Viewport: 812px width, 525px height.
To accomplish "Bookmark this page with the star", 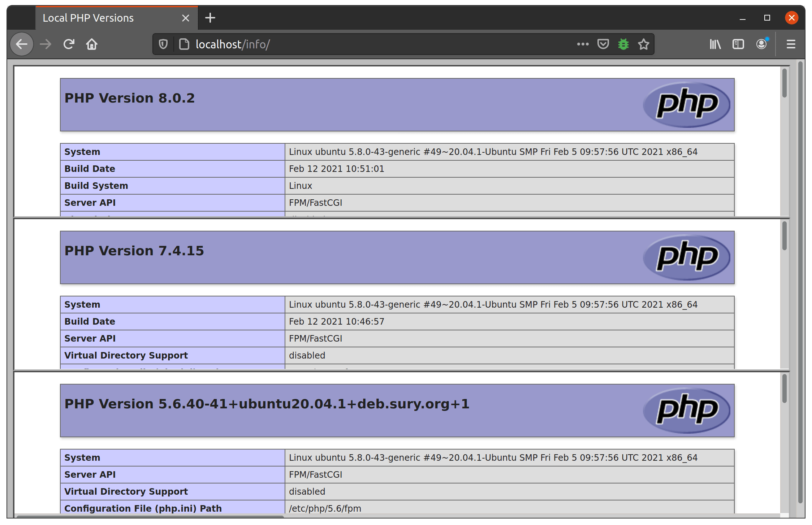I will pyautogui.click(x=643, y=44).
